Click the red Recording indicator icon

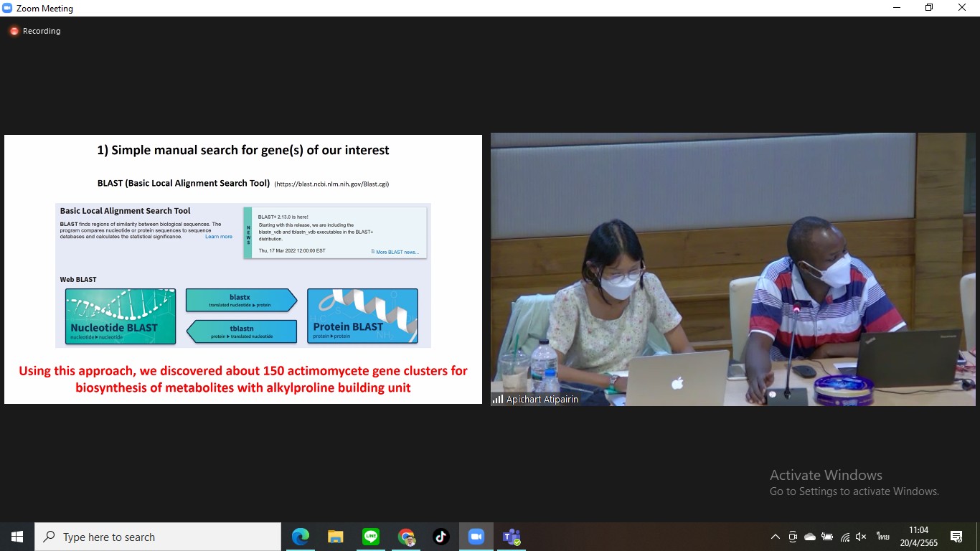tap(14, 31)
